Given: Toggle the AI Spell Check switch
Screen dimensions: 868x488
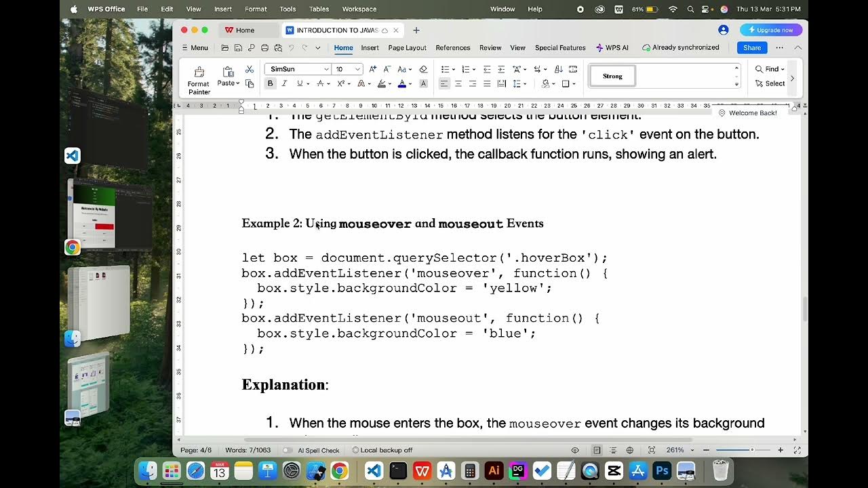Looking at the screenshot, I should [288, 450].
